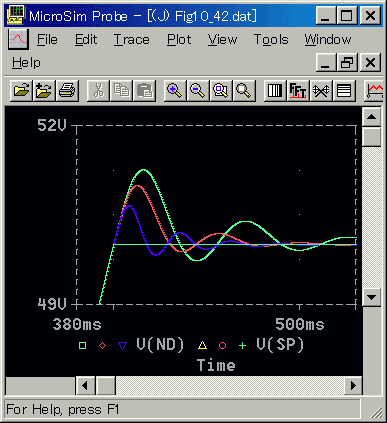Viewport: 387px width, 423px height.
Task: Click the Zoom Fit magnifier icon
Action: [244, 90]
